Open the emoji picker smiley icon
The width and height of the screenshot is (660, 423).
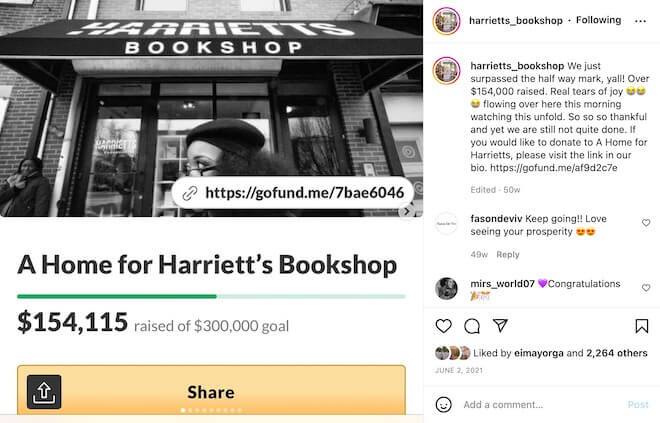(444, 404)
